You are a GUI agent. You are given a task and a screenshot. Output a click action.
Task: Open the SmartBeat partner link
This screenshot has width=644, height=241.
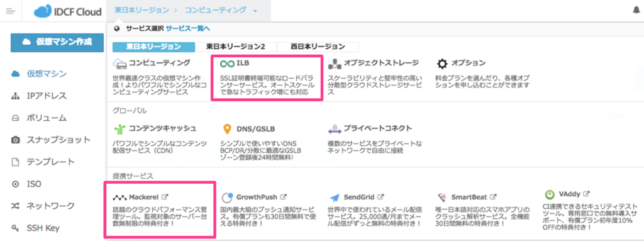(x=469, y=197)
